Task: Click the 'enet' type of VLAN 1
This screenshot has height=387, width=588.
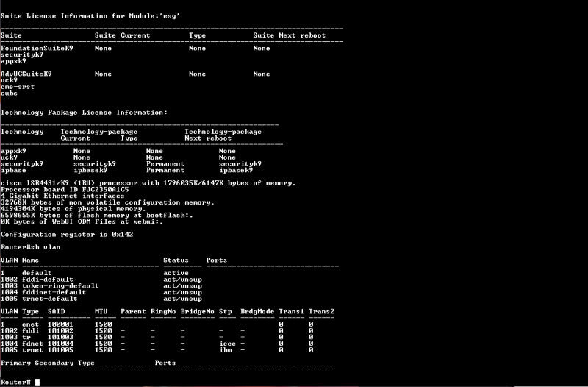Action: (x=30, y=324)
